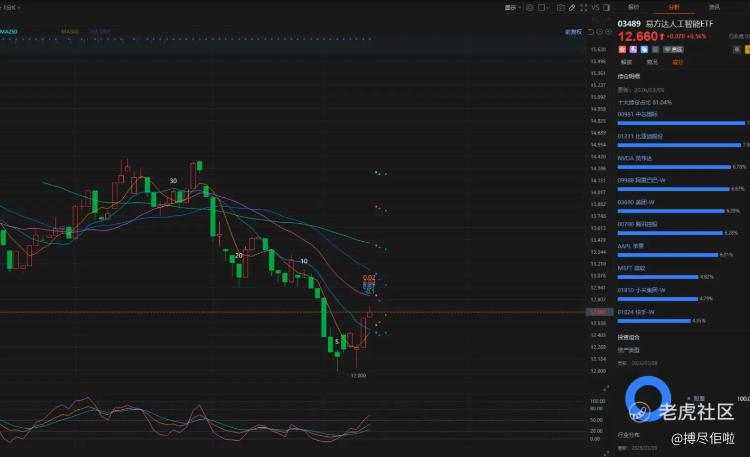Click the purple badge icon under the price
This screenshot has height=457, width=750.
pyautogui.click(x=633, y=49)
